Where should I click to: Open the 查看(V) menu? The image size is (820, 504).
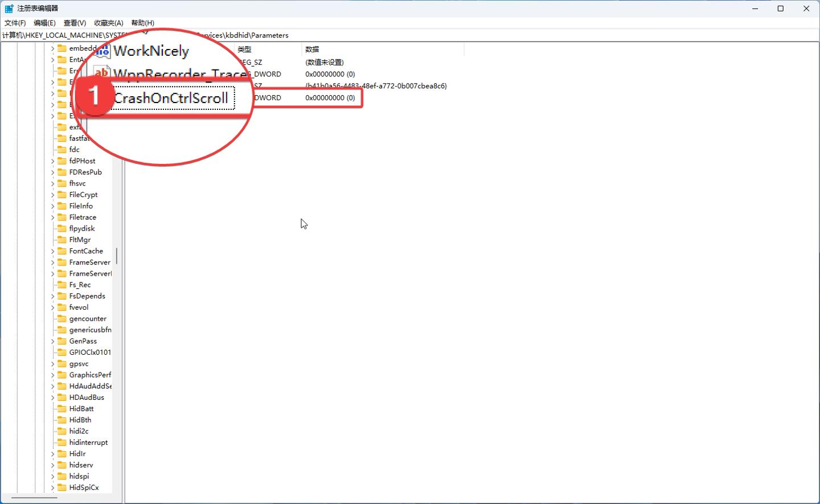tap(75, 23)
